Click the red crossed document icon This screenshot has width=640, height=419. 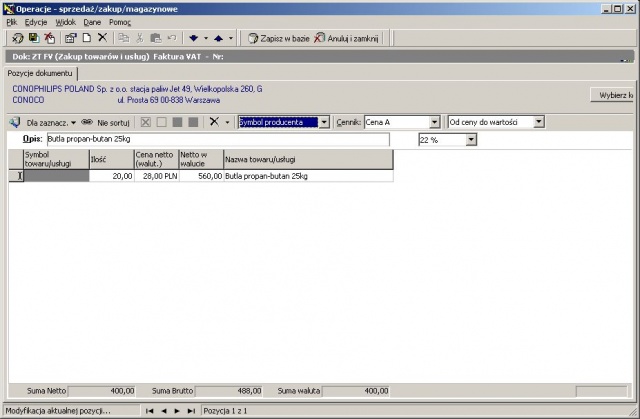[49, 38]
